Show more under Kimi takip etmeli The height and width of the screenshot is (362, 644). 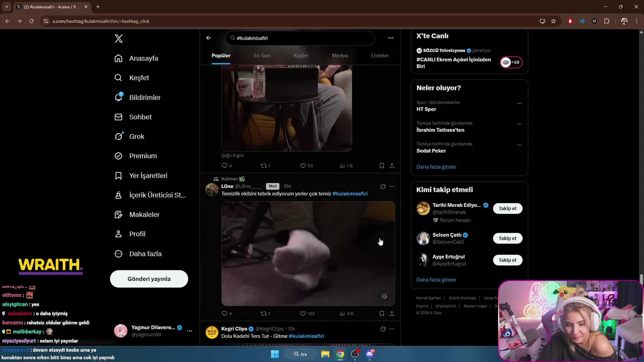(436, 280)
